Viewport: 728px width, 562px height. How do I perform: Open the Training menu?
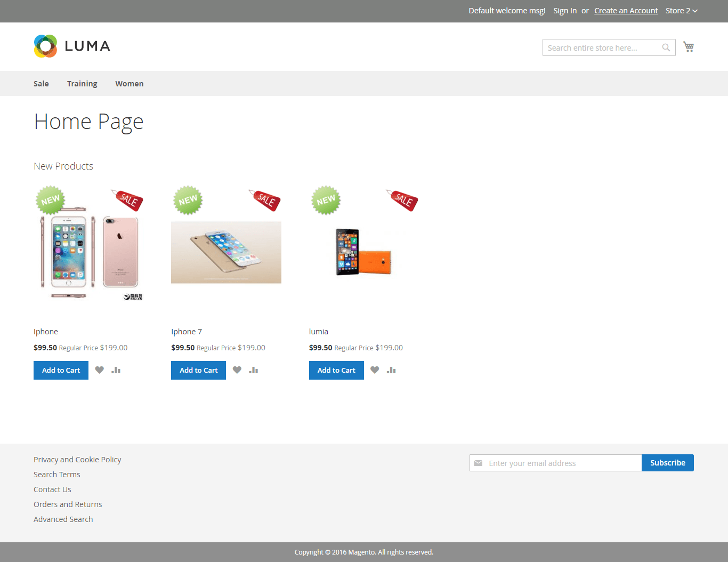[82, 84]
